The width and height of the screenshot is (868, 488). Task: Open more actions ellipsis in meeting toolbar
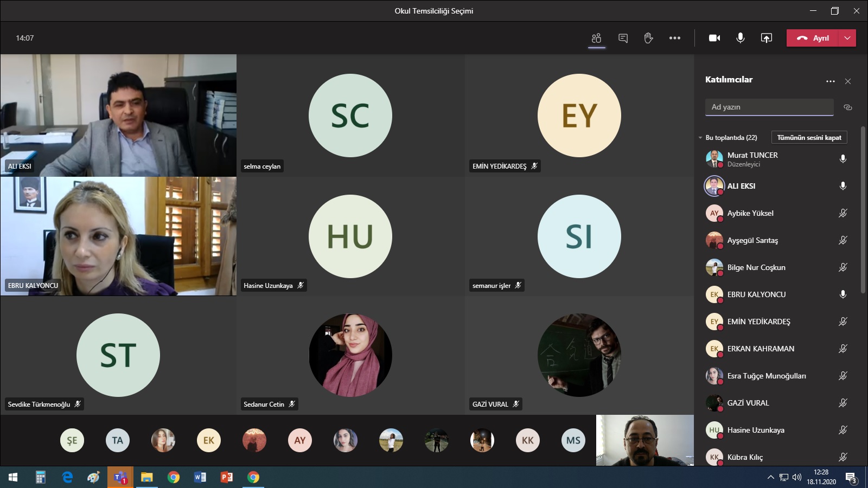(x=675, y=38)
